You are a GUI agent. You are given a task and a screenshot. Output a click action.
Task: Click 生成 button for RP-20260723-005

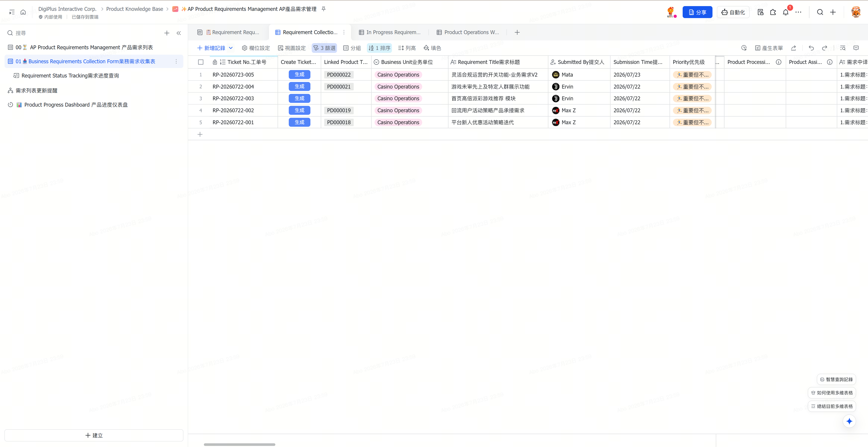[299, 74]
